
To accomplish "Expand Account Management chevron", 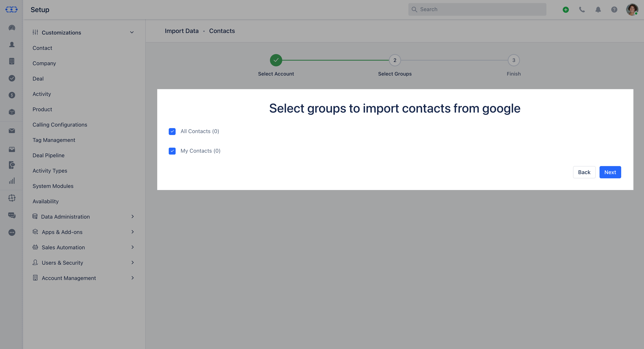I will click(132, 278).
